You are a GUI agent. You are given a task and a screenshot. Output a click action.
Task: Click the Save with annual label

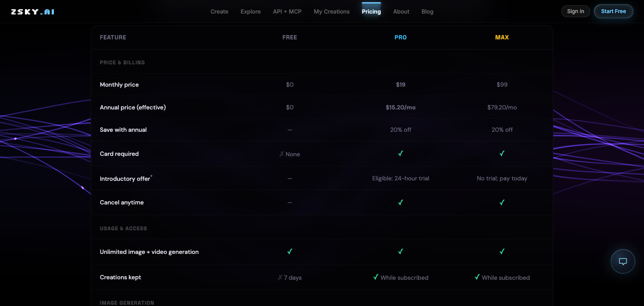click(123, 130)
